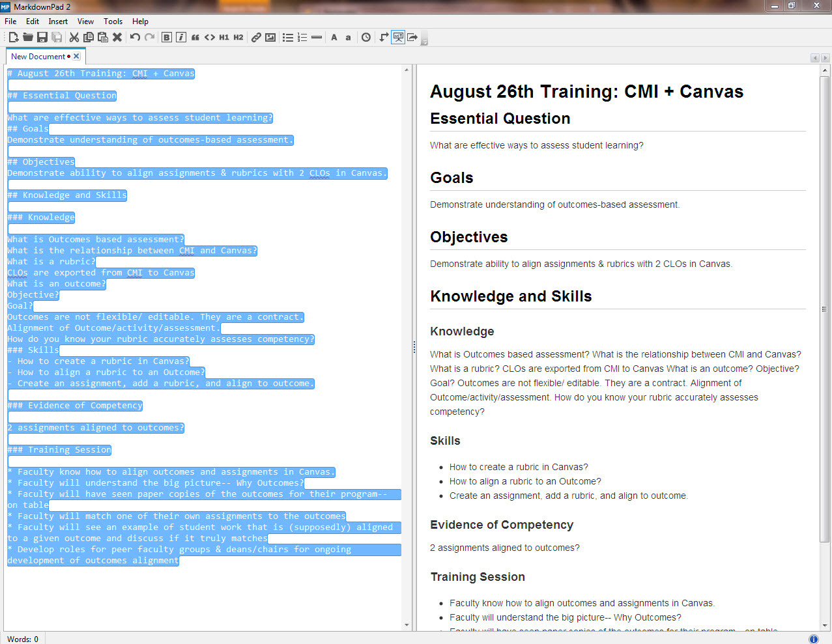The width and height of the screenshot is (832, 644).
Task: Insert a hyperlink with the chain icon
Action: click(x=256, y=37)
